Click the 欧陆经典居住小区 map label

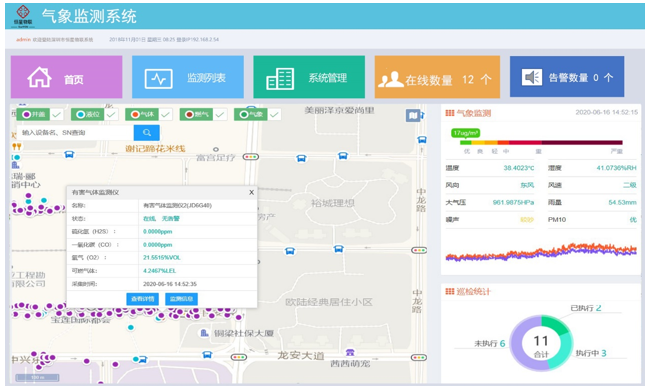[x=329, y=302]
